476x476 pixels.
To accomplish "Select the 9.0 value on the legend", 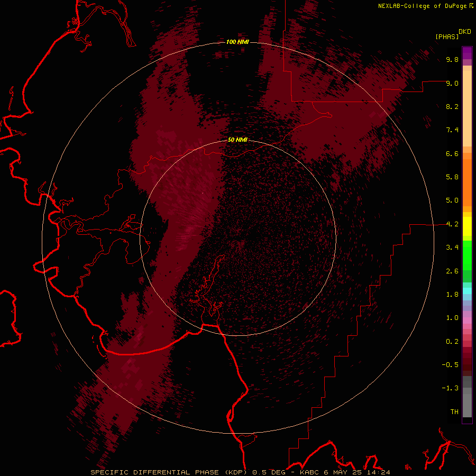I will (452, 83).
